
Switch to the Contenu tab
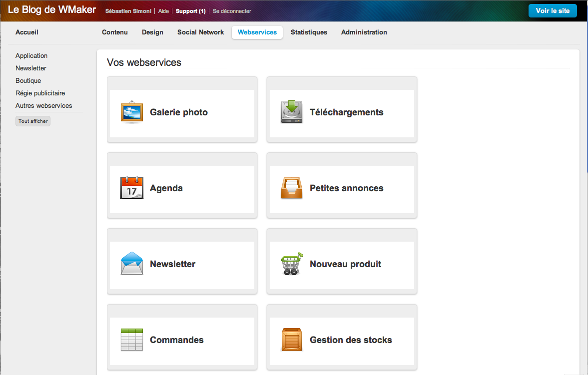[115, 32]
